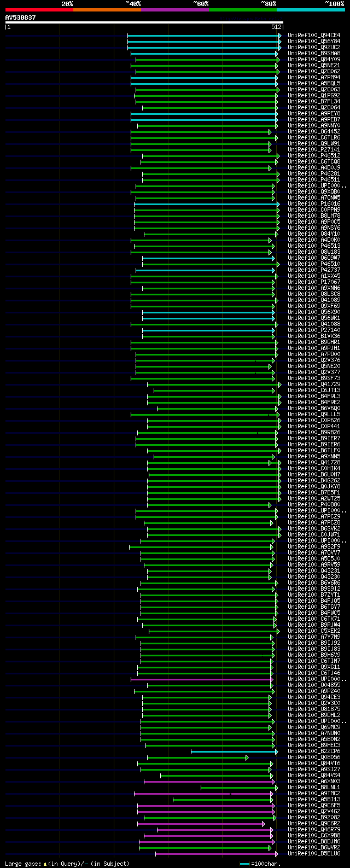Click the cyan alignment bar for UniRef100_B2ZCP6
This screenshot has width=350, height=868.
click(x=235, y=752)
